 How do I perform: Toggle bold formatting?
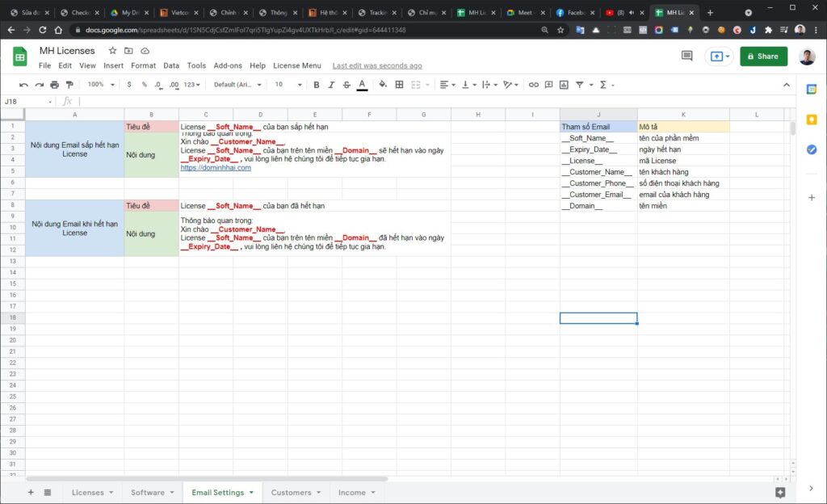click(316, 85)
